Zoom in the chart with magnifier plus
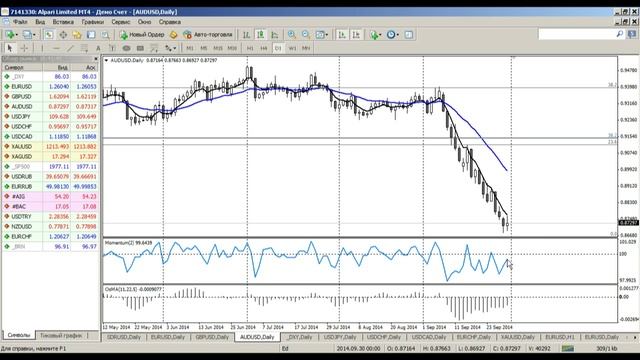Viewport: 640px width, 360px height. point(291,35)
